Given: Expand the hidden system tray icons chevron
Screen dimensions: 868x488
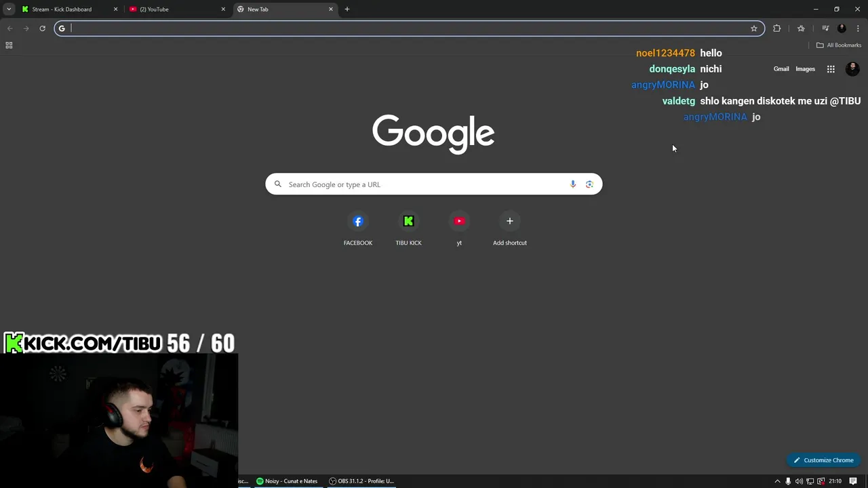Looking at the screenshot, I should 777,481.
